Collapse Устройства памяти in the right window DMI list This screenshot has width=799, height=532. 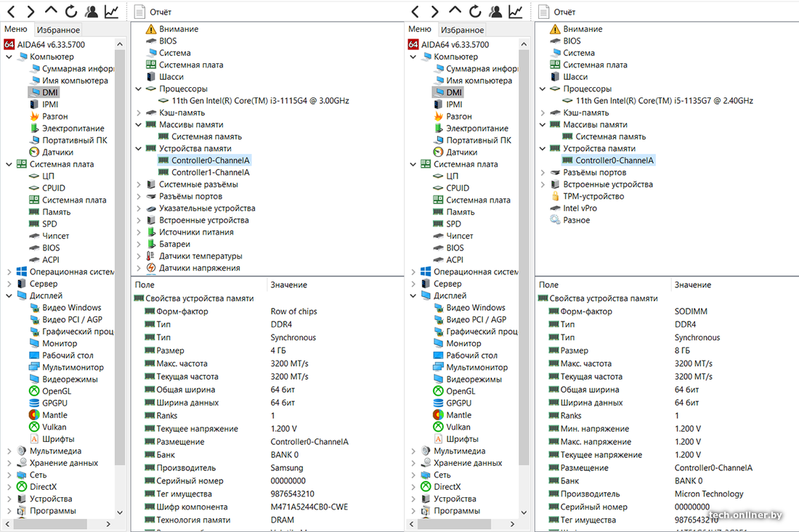pos(542,149)
